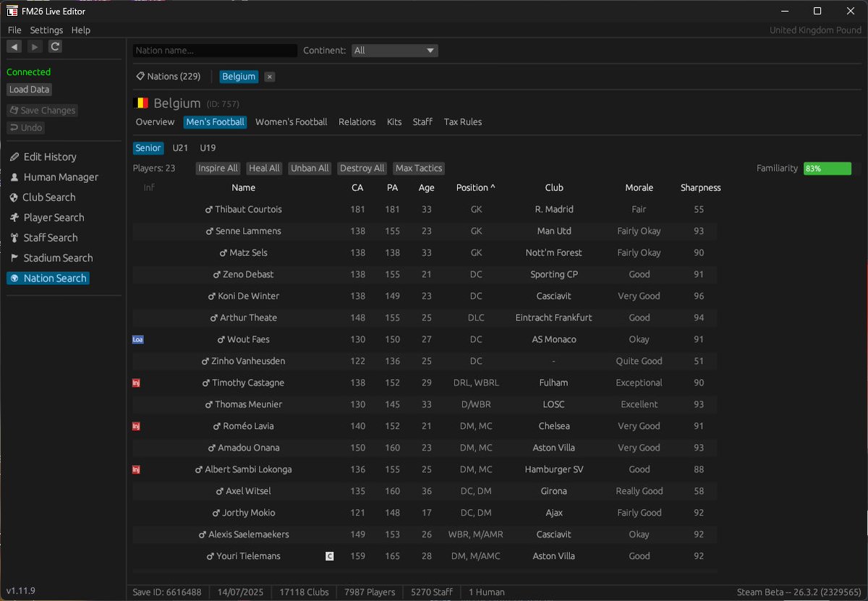Screen dimensions: 868x601
Task: Sort by Name column header
Action: (x=244, y=188)
